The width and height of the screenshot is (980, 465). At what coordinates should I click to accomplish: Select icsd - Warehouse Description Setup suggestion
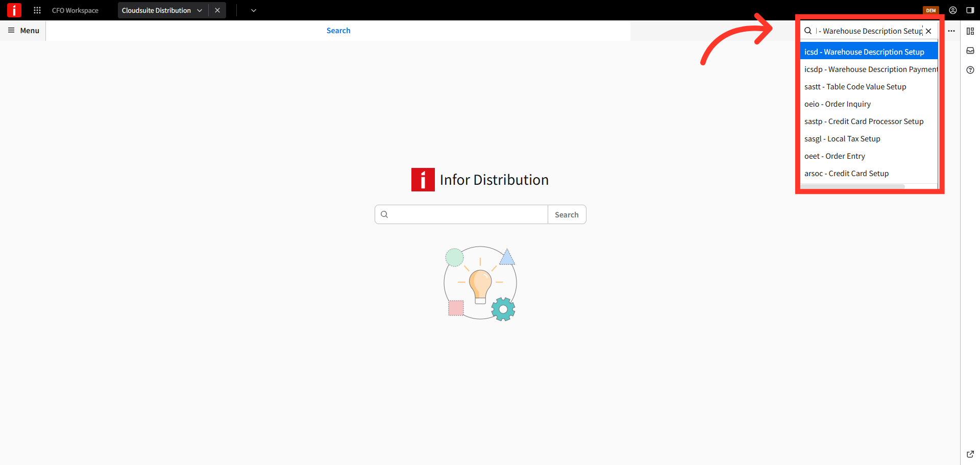tap(869, 52)
